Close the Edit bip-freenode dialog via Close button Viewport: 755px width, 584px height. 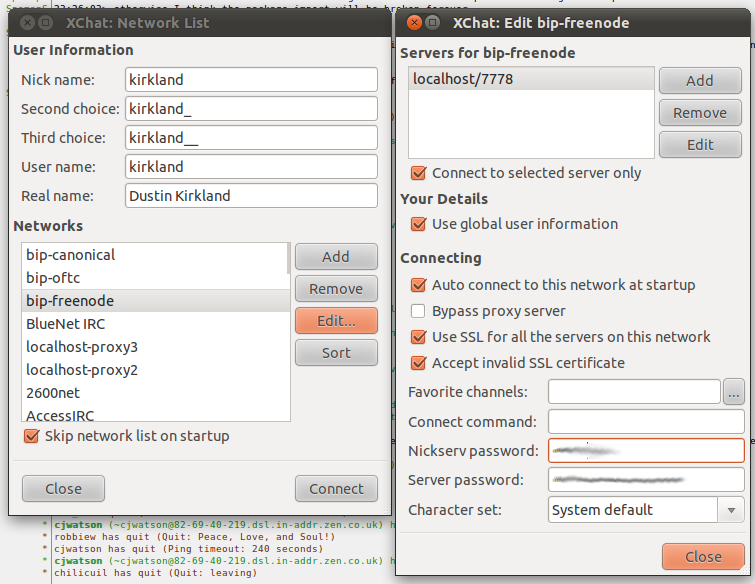point(703,557)
